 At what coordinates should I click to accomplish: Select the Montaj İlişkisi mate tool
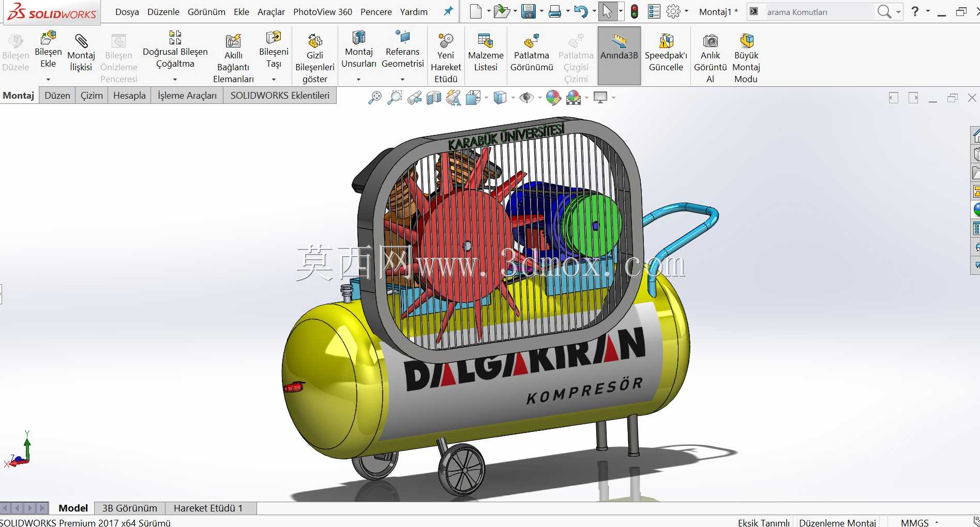point(81,53)
